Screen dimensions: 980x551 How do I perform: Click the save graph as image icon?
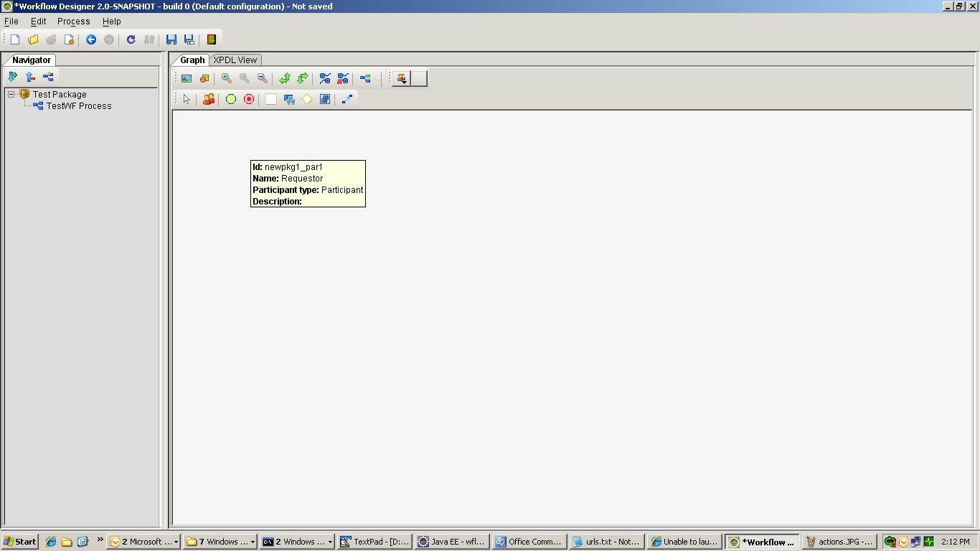[187, 78]
